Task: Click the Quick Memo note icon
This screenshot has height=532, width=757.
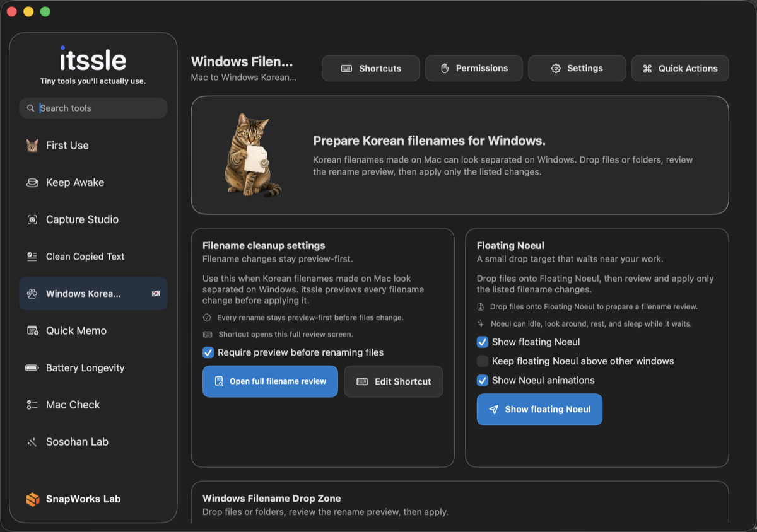Action: pyautogui.click(x=32, y=331)
